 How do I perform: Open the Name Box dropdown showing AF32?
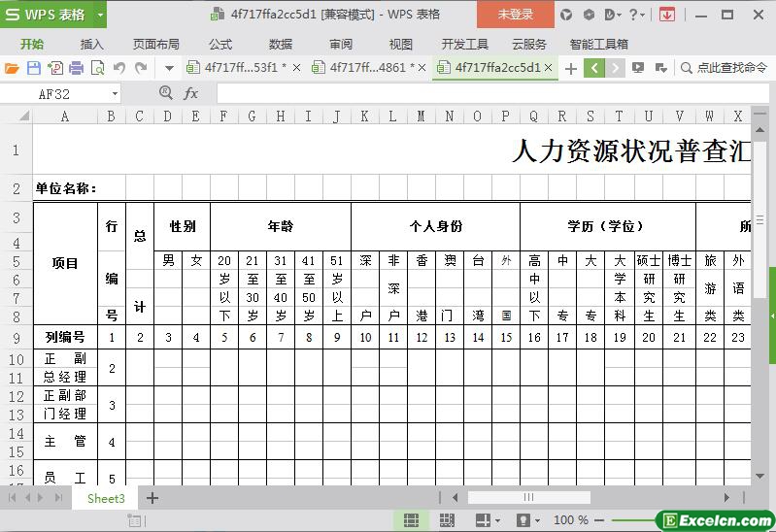click(x=115, y=93)
